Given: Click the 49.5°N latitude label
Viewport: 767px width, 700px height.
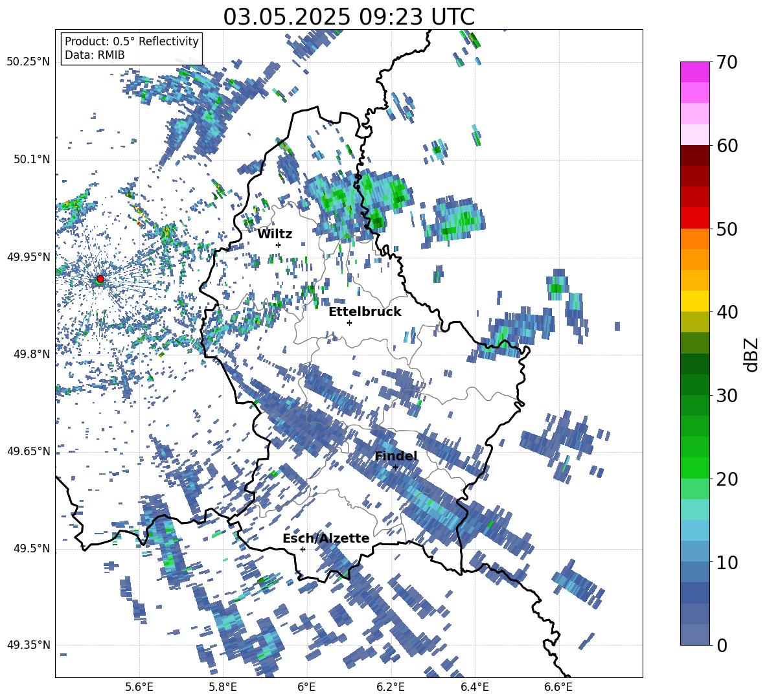Looking at the screenshot, I should [31, 548].
